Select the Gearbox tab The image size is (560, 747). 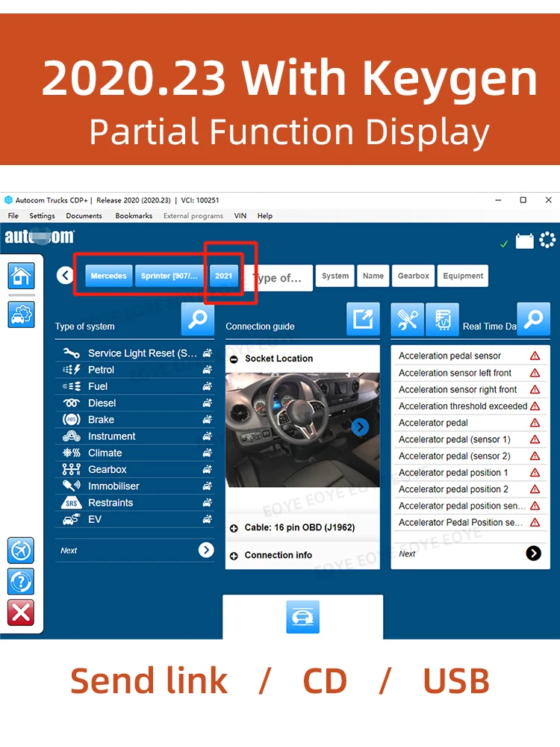[414, 276]
